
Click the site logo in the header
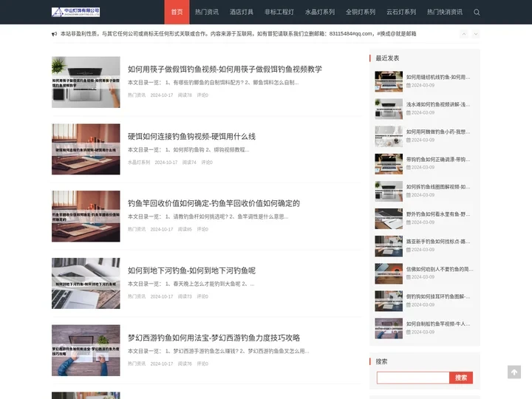75,13
